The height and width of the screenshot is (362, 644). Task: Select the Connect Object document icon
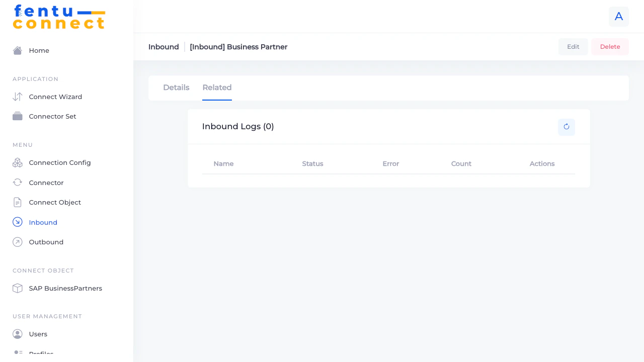point(17,202)
